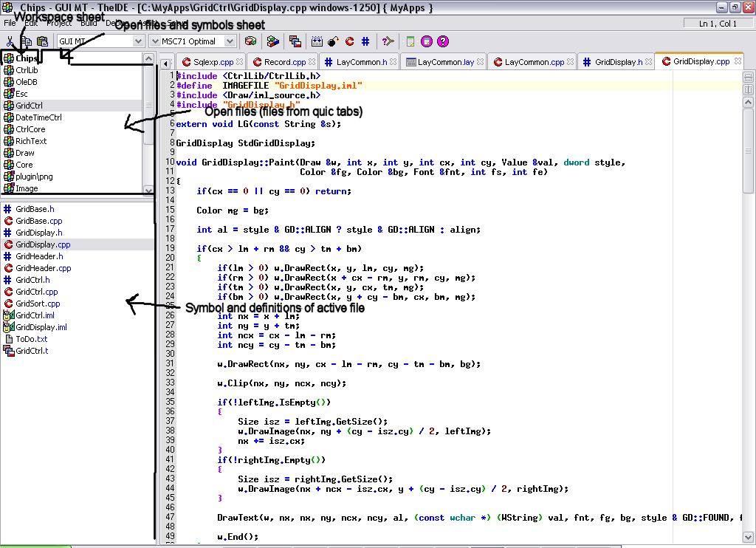Image resolution: width=756 pixels, height=548 pixels.
Task: Close the Record.cpp tab
Action: [x=312, y=63]
